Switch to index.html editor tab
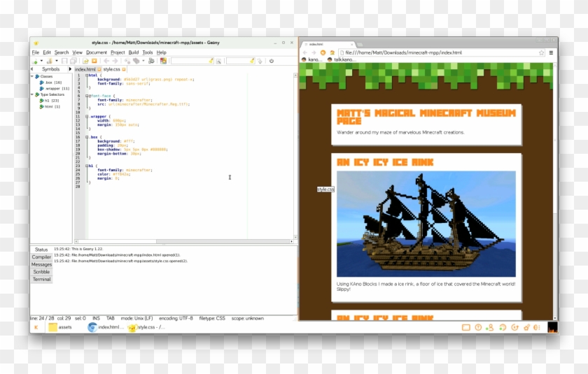Viewport: 588px width, 374px height. coord(87,69)
